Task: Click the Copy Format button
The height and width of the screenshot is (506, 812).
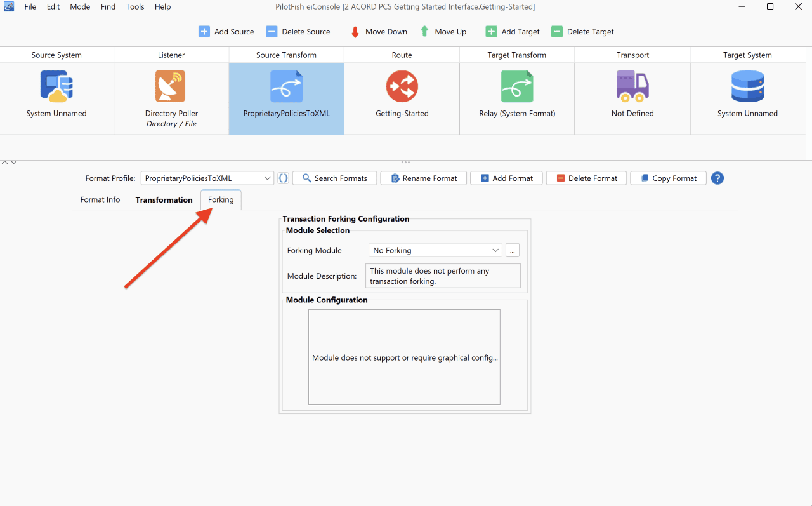Action: point(669,178)
